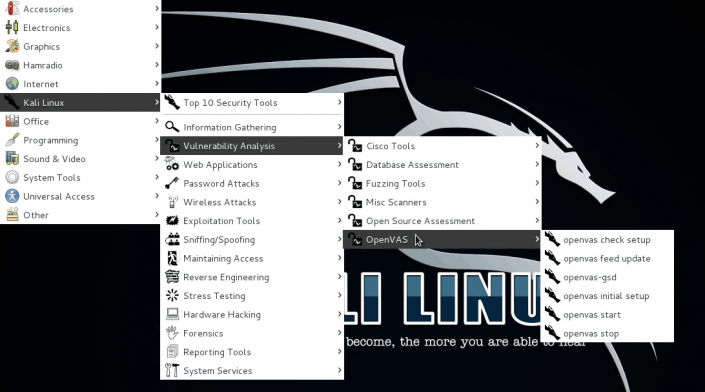Image resolution: width=705 pixels, height=392 pixels.
Task: Click the Electronics category icon
Action: 12,27
